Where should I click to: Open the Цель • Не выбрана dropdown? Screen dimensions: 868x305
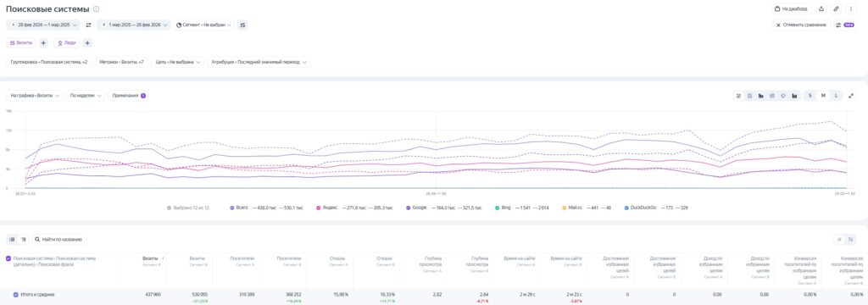(178, 62)
